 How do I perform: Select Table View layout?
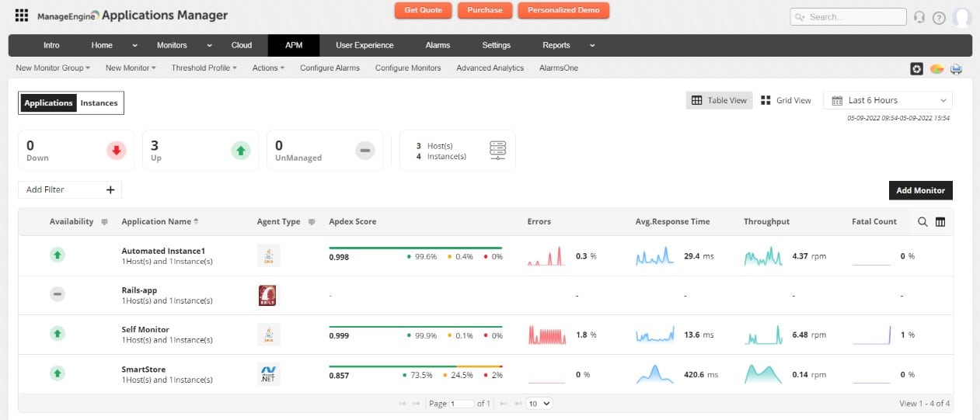click(719, 100)
